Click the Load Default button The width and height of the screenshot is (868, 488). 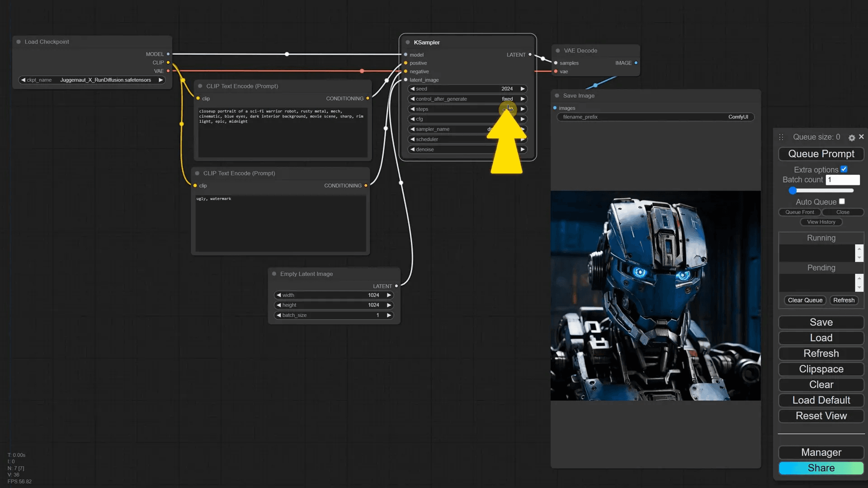(x=821, y=400)
